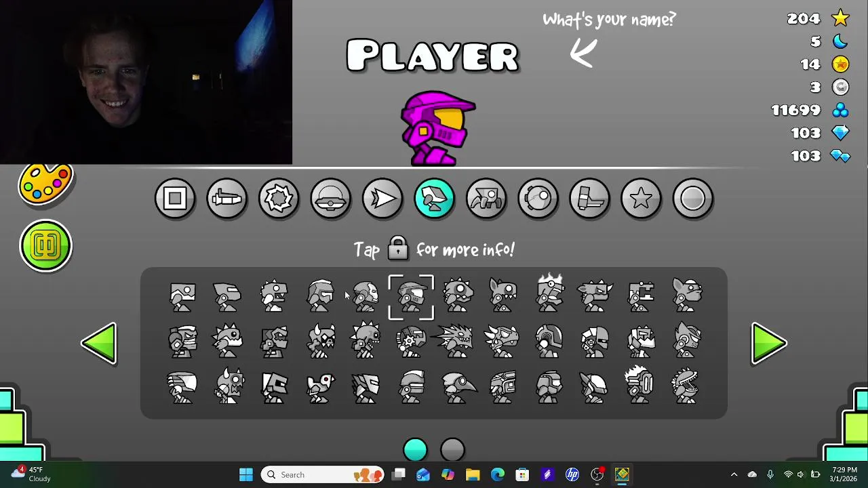The height and width of the screenshot is (488, 868).
Task: Select the highlighted Robot category tab
Action: pos(435,199)
